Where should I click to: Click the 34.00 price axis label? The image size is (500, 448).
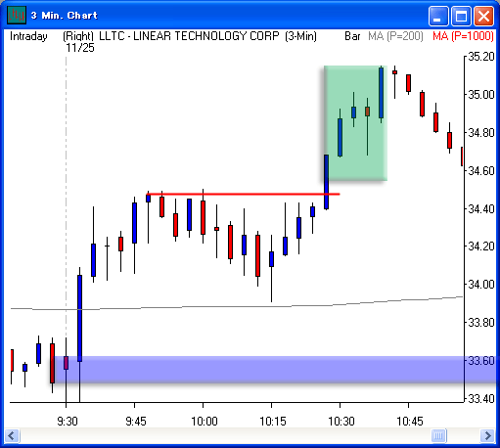pos(481,285)
